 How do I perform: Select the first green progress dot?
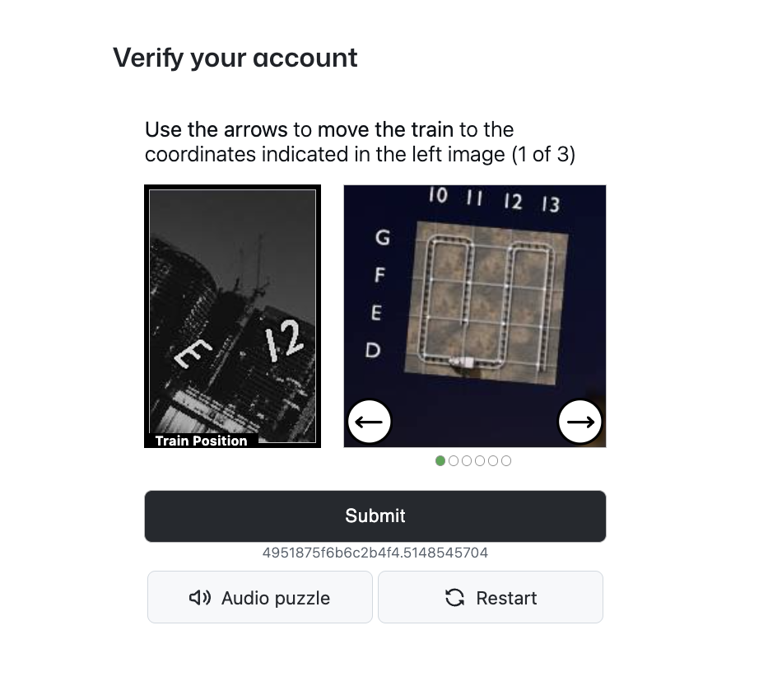[x=440, y=460]
